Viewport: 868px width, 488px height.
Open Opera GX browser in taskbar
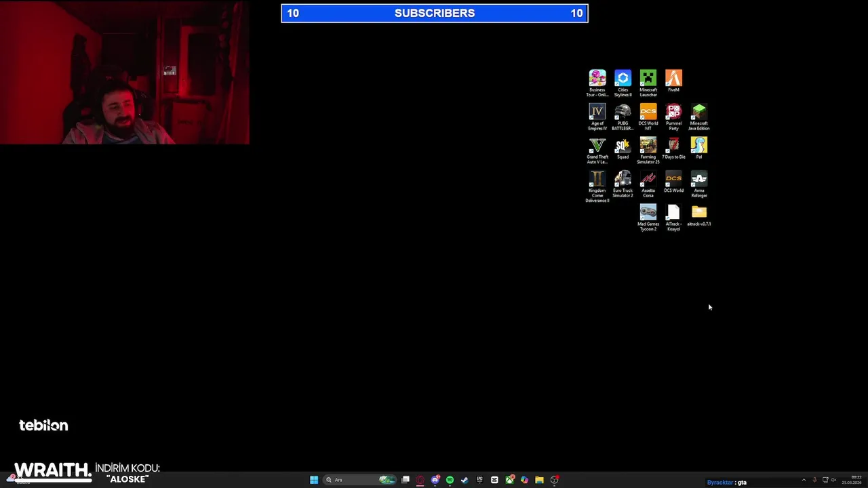coord(420,480)
